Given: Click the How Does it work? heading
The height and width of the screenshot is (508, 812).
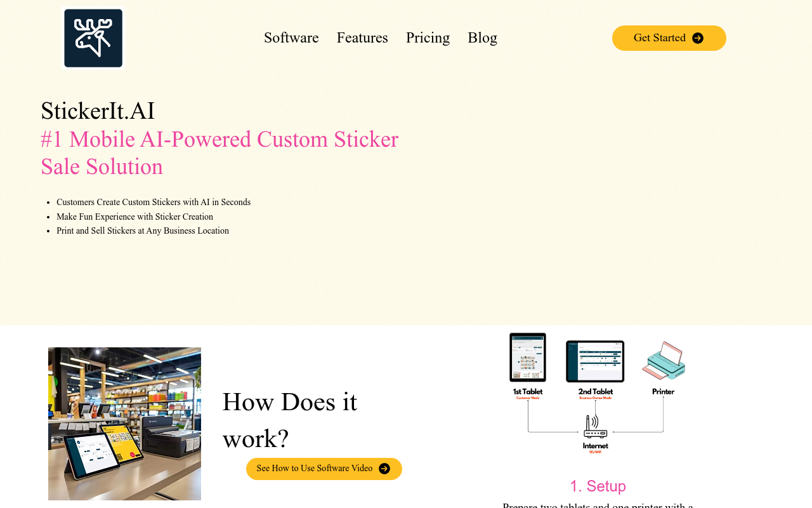Looking at the screenshot, I should [290, 420].
